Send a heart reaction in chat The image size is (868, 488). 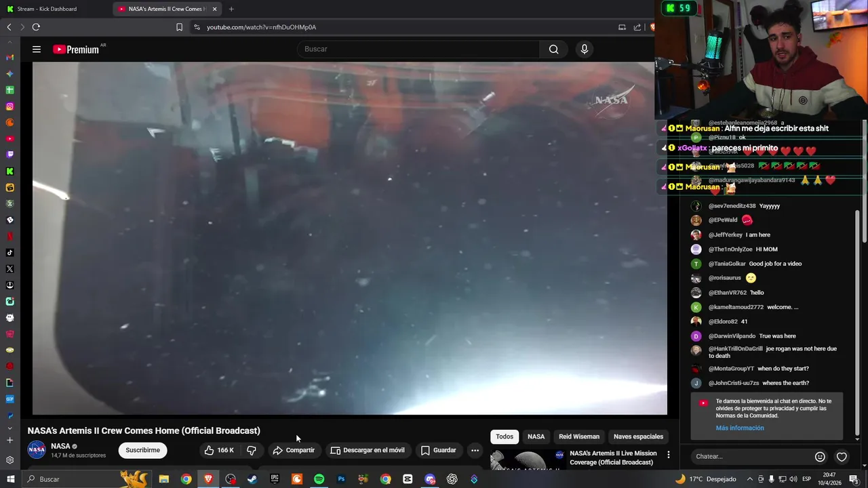click(x=842, y=457)
